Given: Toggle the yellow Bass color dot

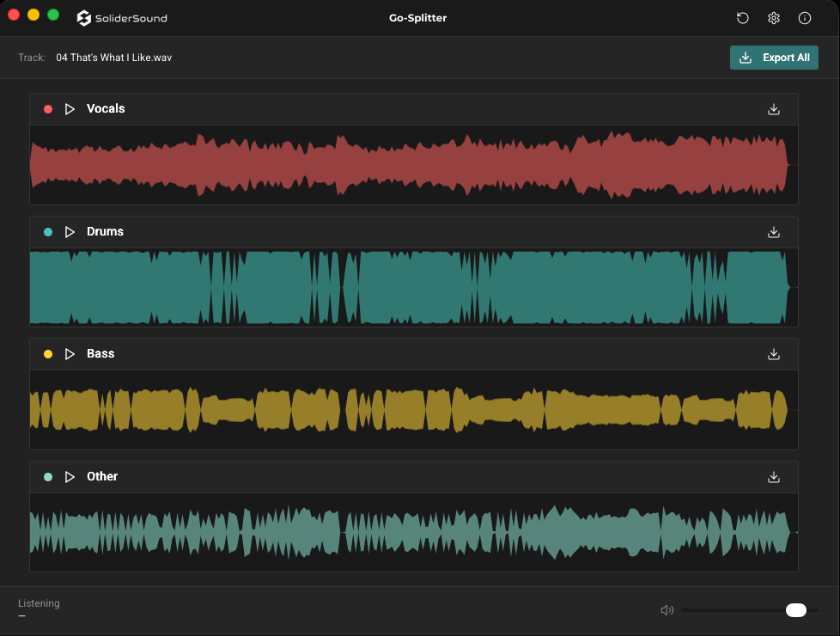Looking at the screenshot, I should 48,354.
